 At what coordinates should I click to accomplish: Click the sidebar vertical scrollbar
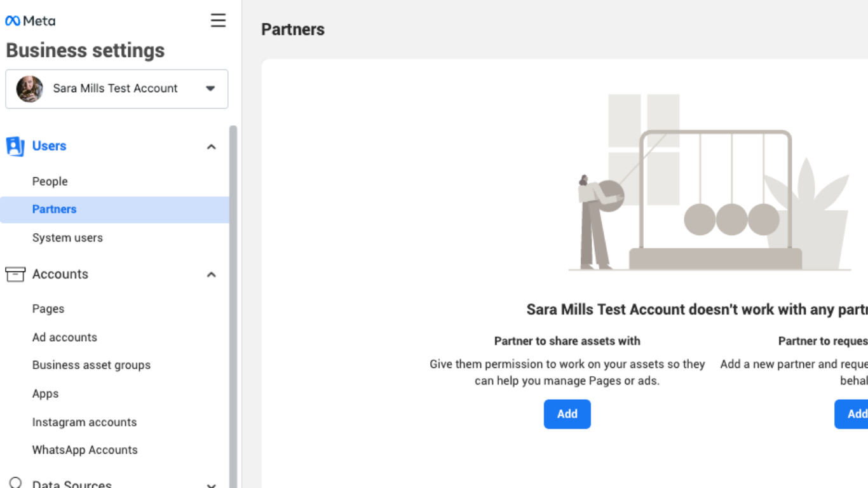(233, 306)
